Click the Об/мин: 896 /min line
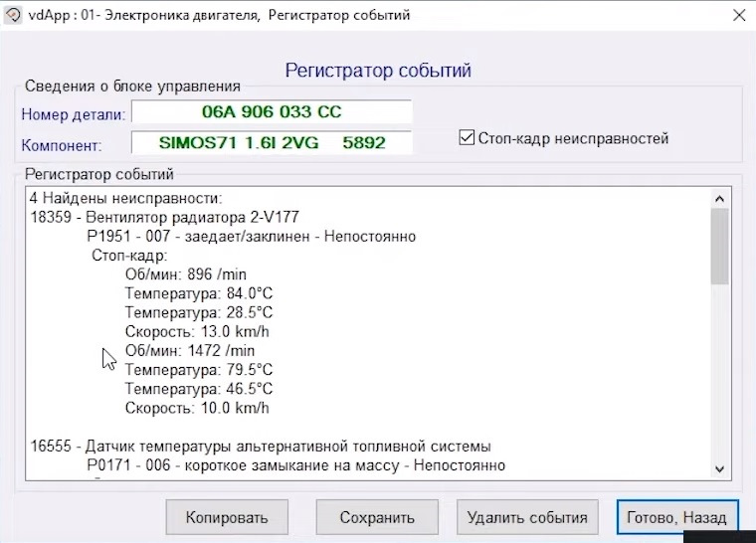The width and height of the screenshot is (756, 543). 186,274
